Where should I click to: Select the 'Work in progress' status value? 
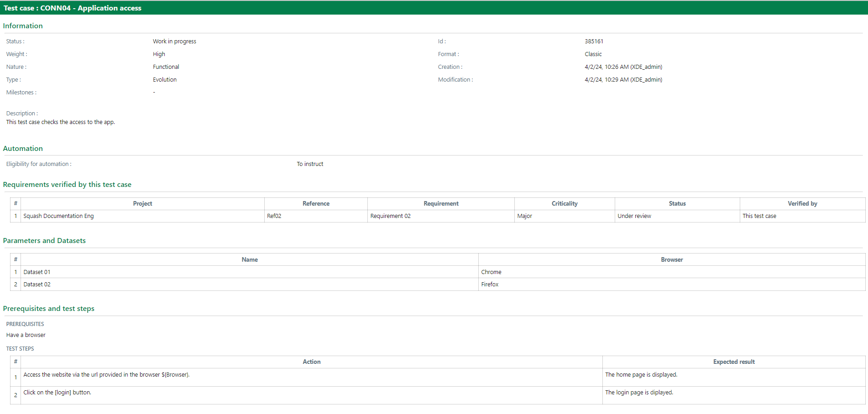[x=174, y=41]
